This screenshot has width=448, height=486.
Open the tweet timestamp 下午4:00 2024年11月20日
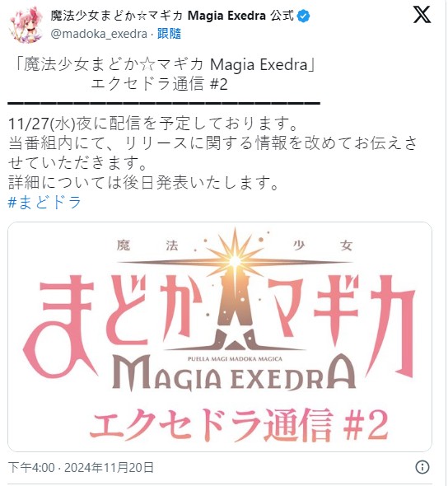tap(81, 467)
